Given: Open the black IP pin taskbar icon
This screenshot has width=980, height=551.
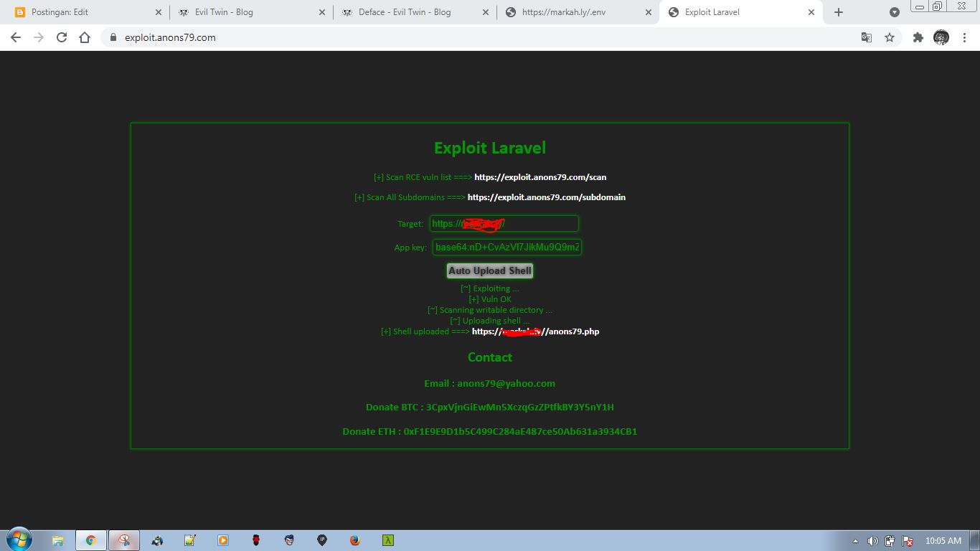Looking at the screenshot, I should coord(322,540).
